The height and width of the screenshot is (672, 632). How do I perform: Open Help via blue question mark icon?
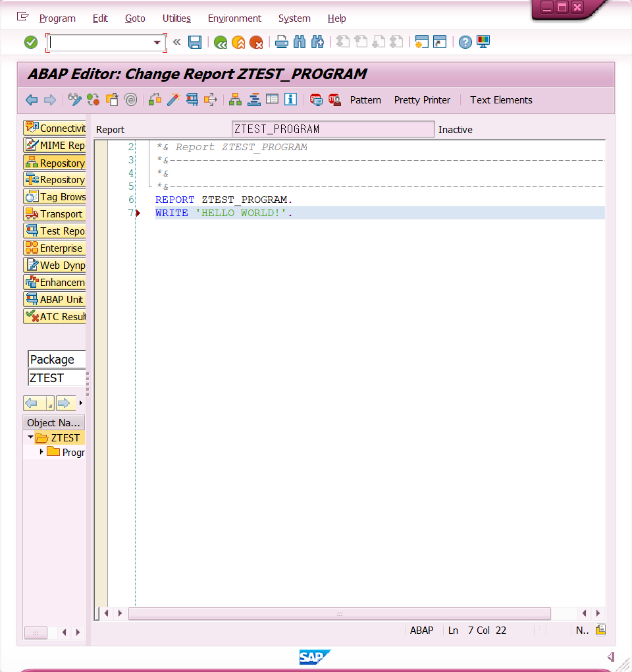pyautogui.click(x=465, y=42)
